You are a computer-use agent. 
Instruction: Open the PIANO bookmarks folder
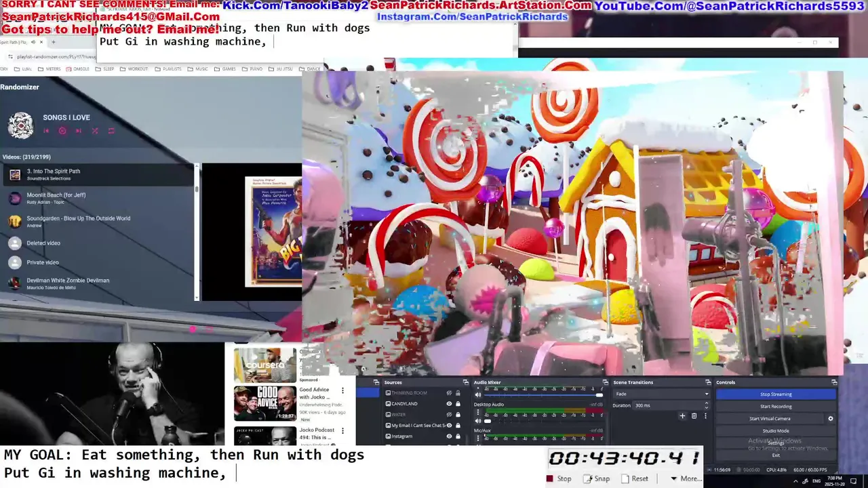pyautogui.click(x=252, y=68)
